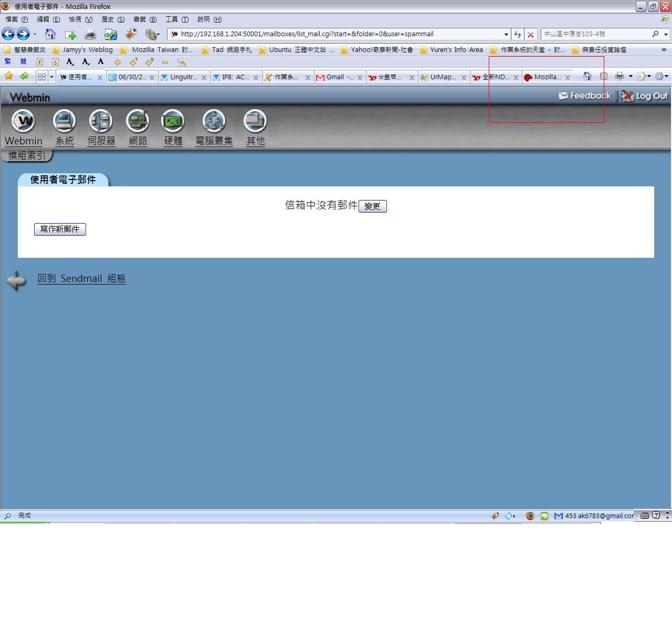The width and height of the screenshot is (672, 630).
Task: Select the 網路 networking category icon
Action: point(138,121)
